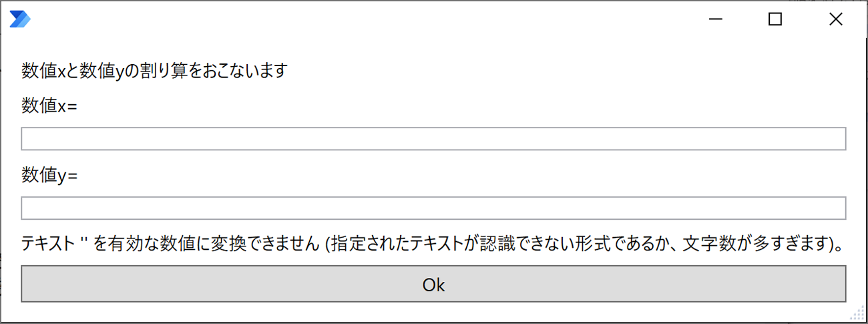Click the Power Automate logo in title bar
Viewport: 868px width, 324px height.
tap(20, 19)
